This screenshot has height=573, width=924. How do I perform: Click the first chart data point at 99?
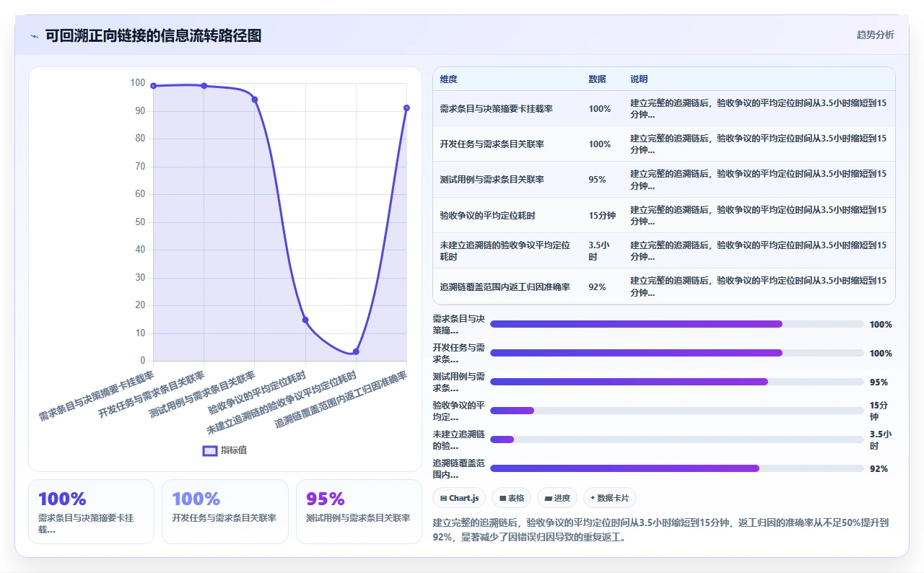(153, 86)
